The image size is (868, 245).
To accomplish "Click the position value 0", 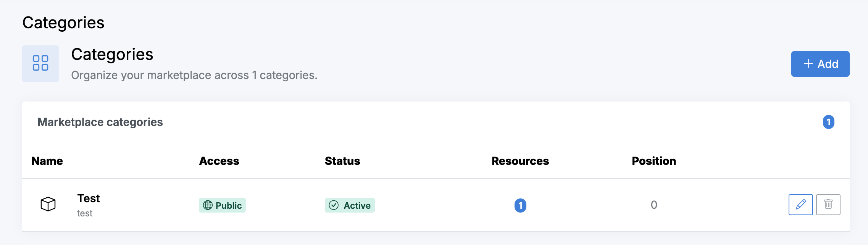I will coord(654,205).
